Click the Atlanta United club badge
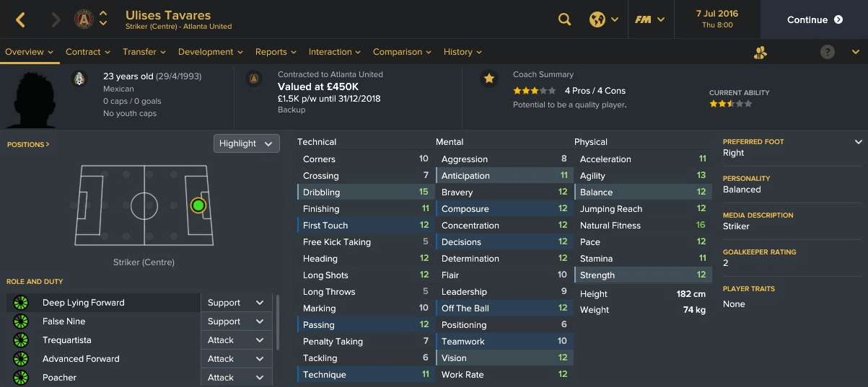 (x=84, y=19)
